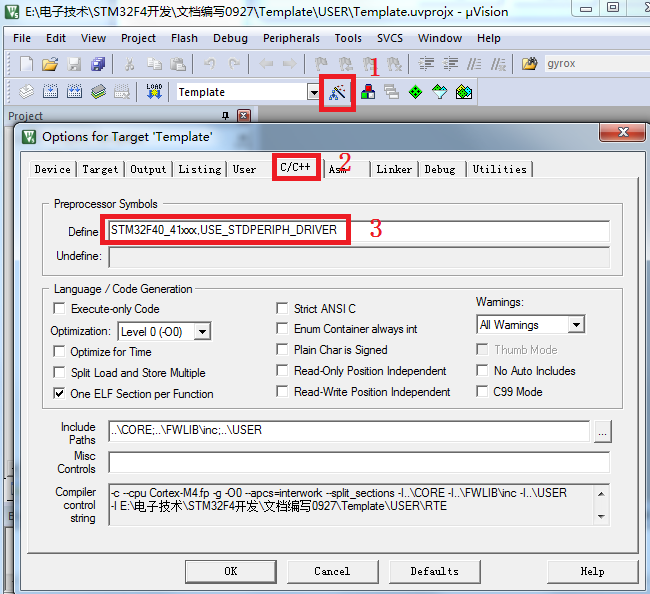Translate current file using first build toolbar icon
650x594 pixels.
click(27, 92)
